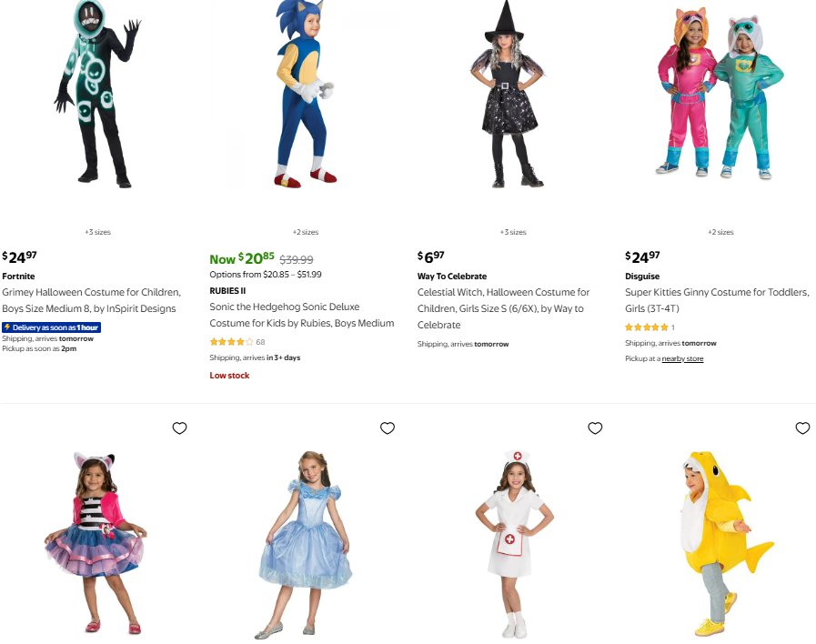This screenshot has height=644, width=816.
Task: Add yellow baby shark costume to favorites
Action: (x=802, y=428)
